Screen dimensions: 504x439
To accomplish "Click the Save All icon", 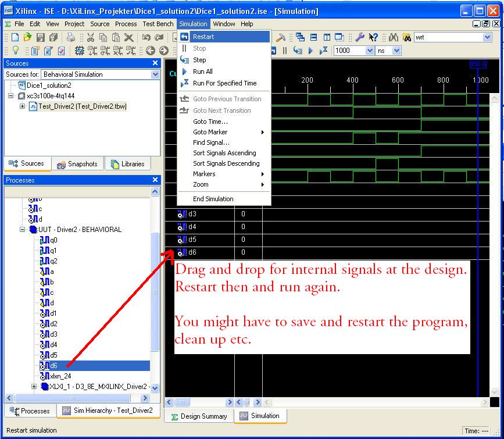I will pos(53,37).
